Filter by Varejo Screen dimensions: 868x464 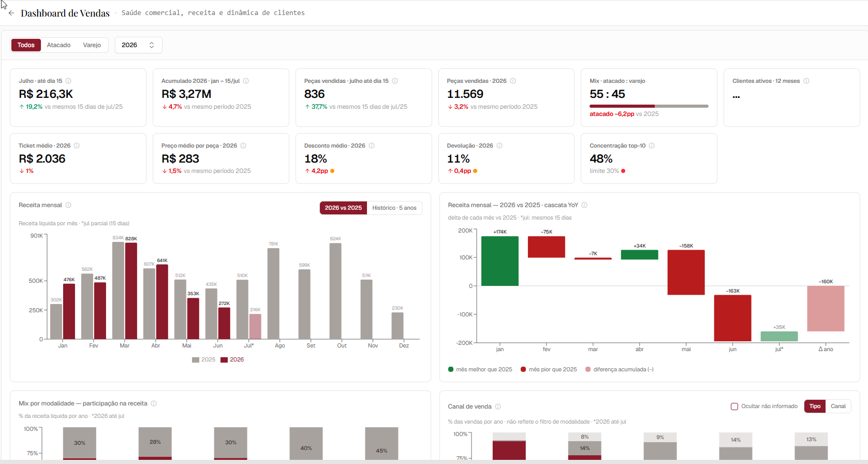(92, 45)
